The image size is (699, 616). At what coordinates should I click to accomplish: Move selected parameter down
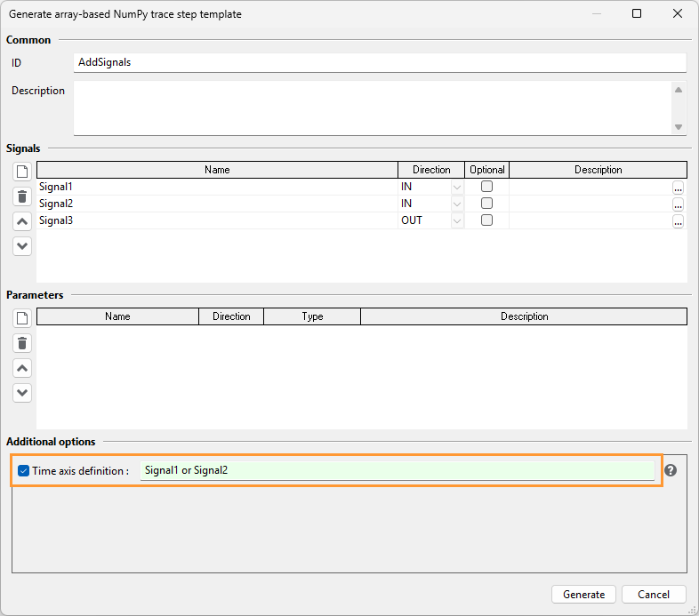tap(22, 393)
